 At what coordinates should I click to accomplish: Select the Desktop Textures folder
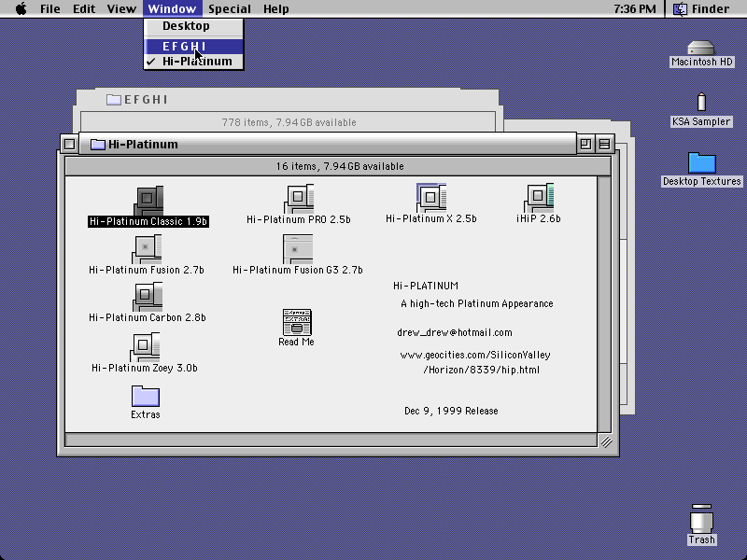[702, 162]
